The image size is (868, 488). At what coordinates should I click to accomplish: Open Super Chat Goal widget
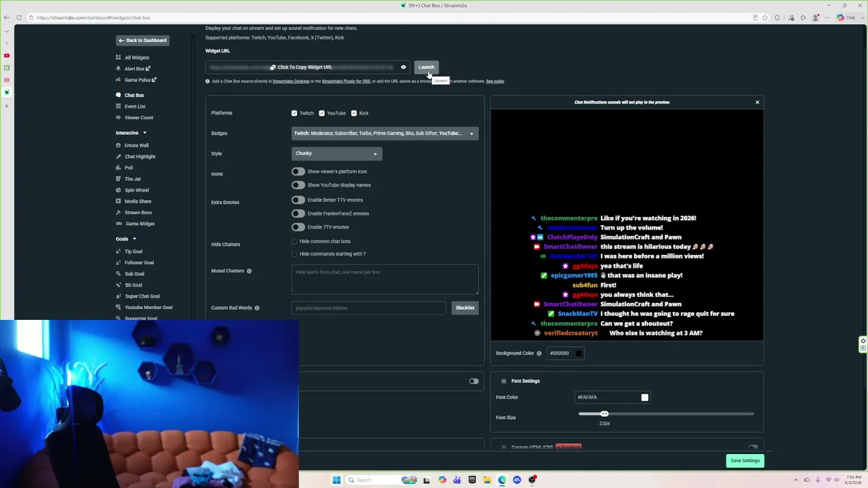coord(142,296)
